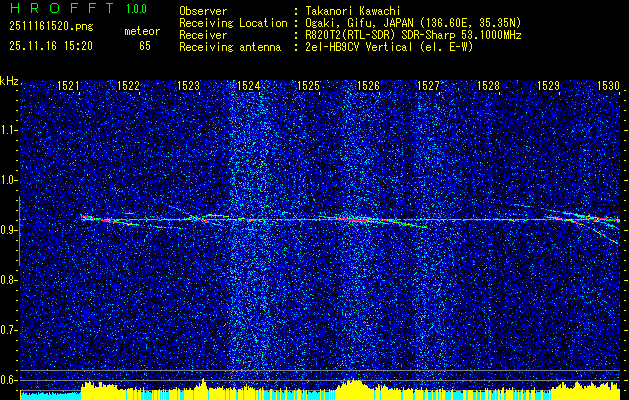Click the kHz axis unit label
This screenshot has height=400, width=629.
pyautogui.click(x=9, y=81)
